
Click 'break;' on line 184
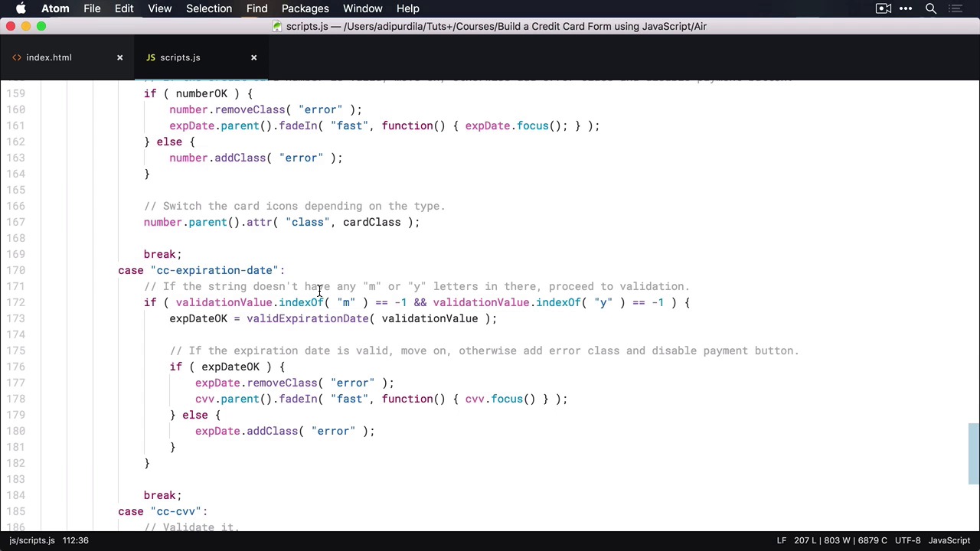point(162,495)
